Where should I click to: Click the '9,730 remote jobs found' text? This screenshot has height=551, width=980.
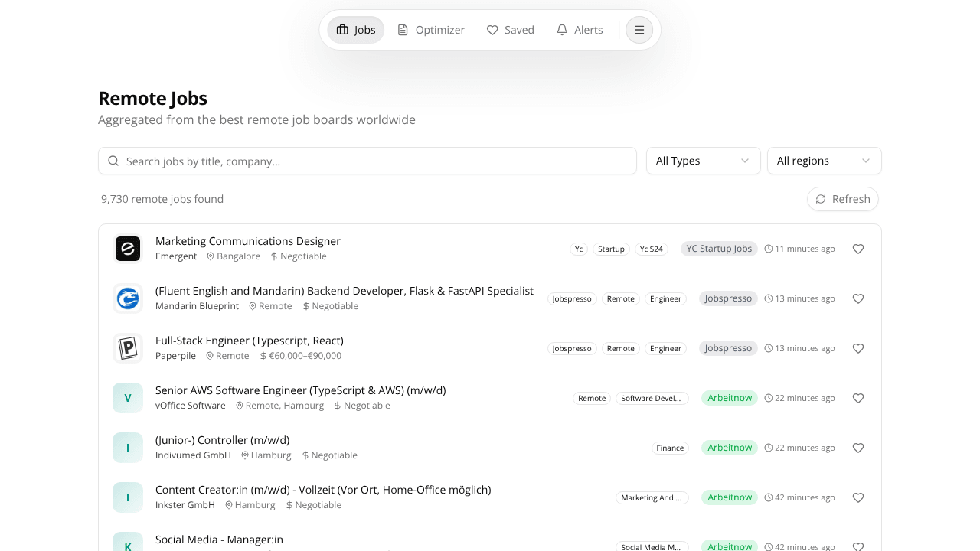(x=162, y=199)
